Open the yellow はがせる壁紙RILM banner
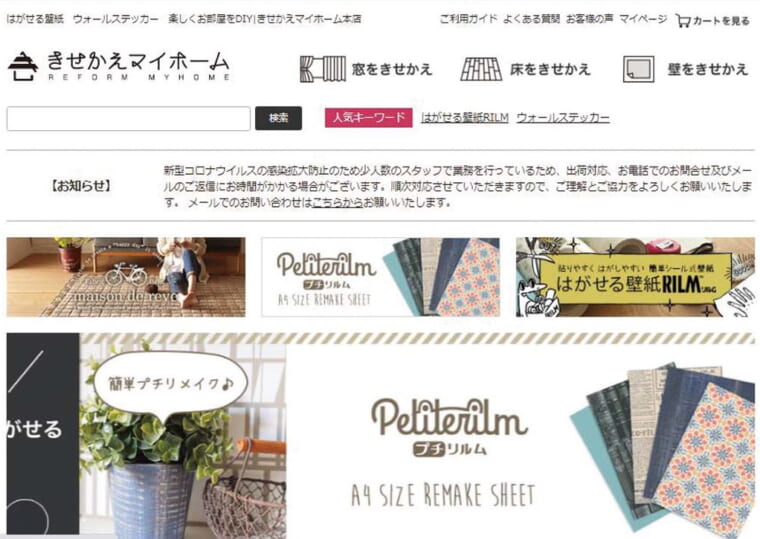Viewport: 760px width, 539px height. click(x=635, y=277)
